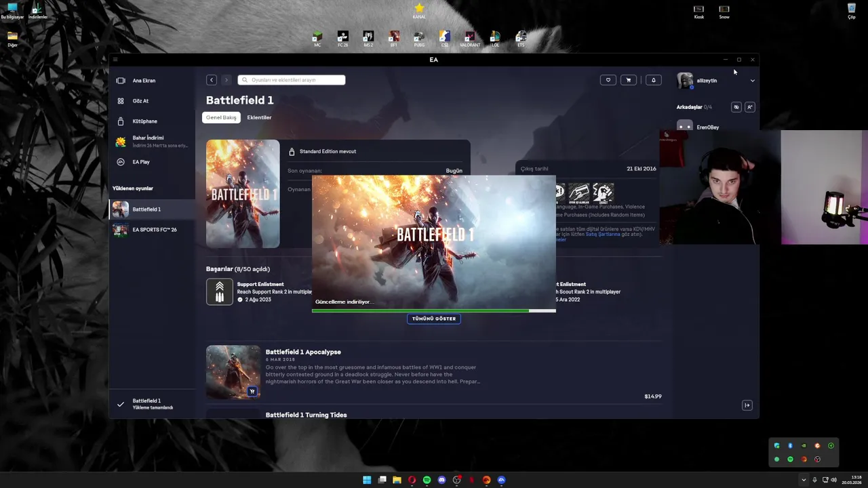Click Battlefield 1 cover art thumbnail
The width and height of the screenshot is (868, 488).
point(243,194)
